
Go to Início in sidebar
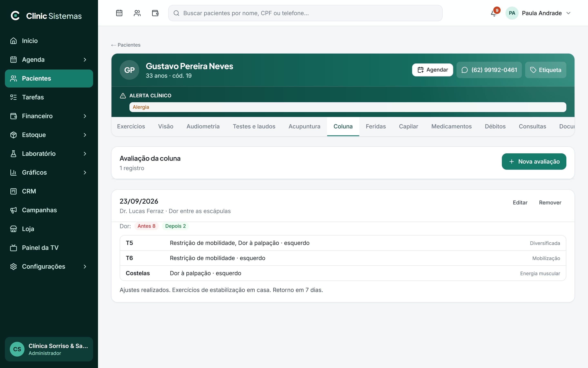49,41
